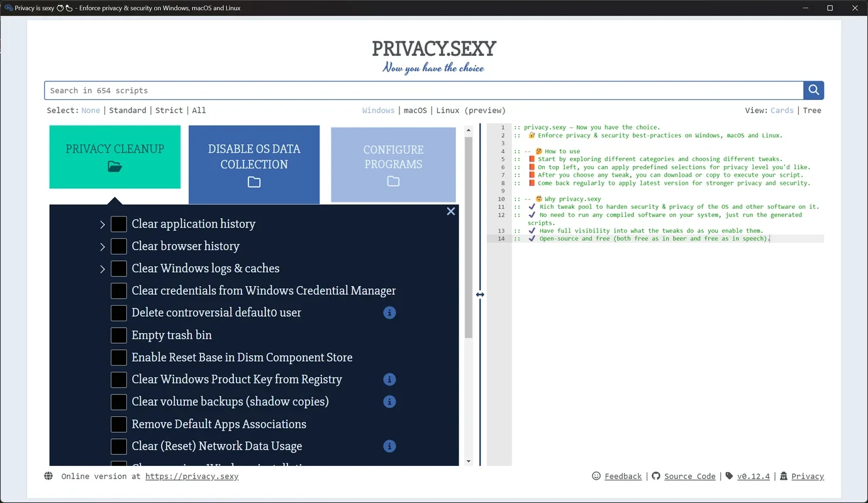The height and width of the screenshot is (503, 868).
Task: Check Clear credentials from Windows Credential Manager
Action: (x=119, y=290)
